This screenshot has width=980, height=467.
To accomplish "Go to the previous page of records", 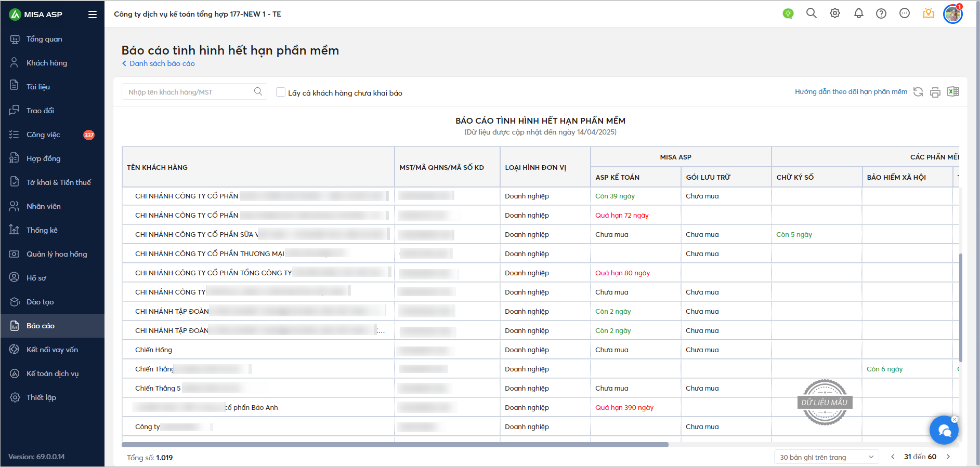I will pyautogui.click(x=893, y=457).
